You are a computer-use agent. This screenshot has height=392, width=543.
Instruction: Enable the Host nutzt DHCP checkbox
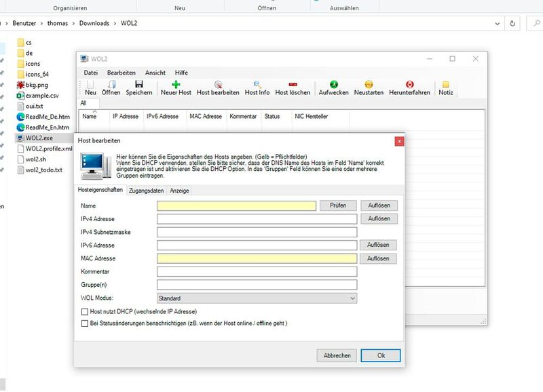tap(84, 312)
